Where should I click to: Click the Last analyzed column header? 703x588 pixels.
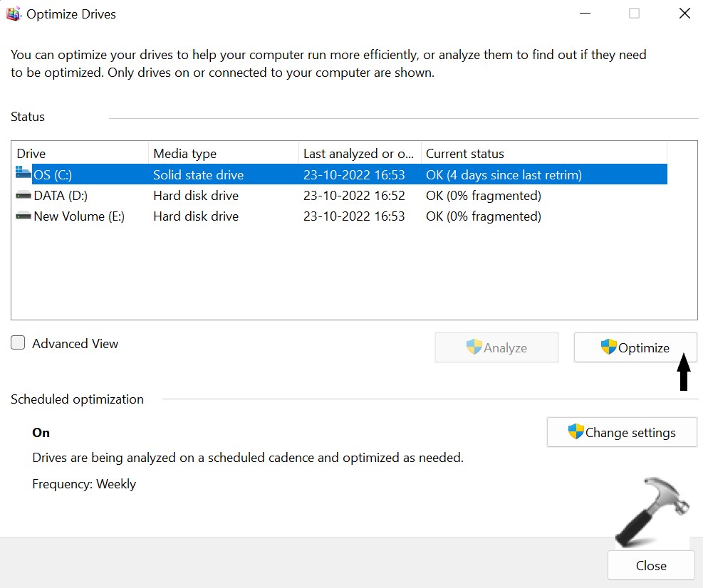358,153
